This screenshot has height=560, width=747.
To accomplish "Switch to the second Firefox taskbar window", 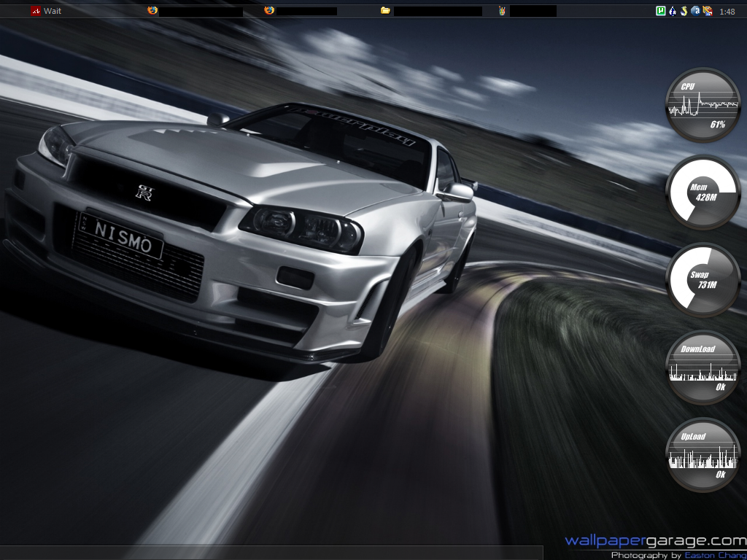I will (301, 10).
